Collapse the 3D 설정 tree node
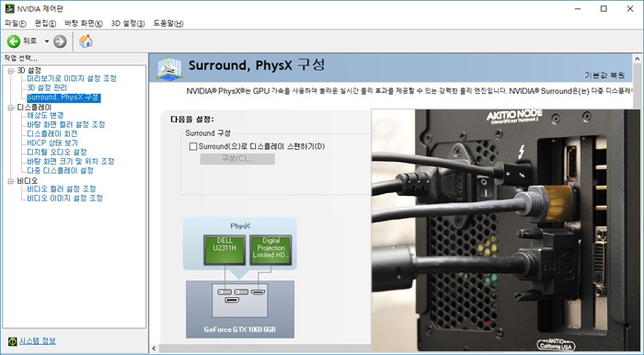 [11, 71]
